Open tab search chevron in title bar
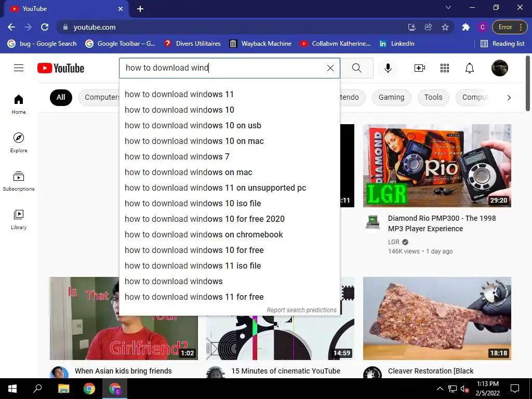The height and width of the screenshot is (399, 532). click(x=448, y=7)
